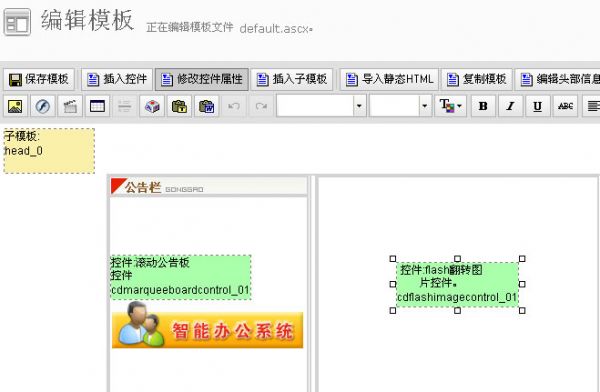Click the 公告栏 header
Screen dimensions: 600x392
pyautogui.click(x=209, y=186)
